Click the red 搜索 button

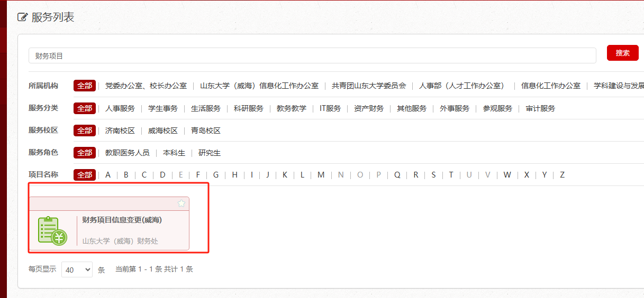[623, 53]
